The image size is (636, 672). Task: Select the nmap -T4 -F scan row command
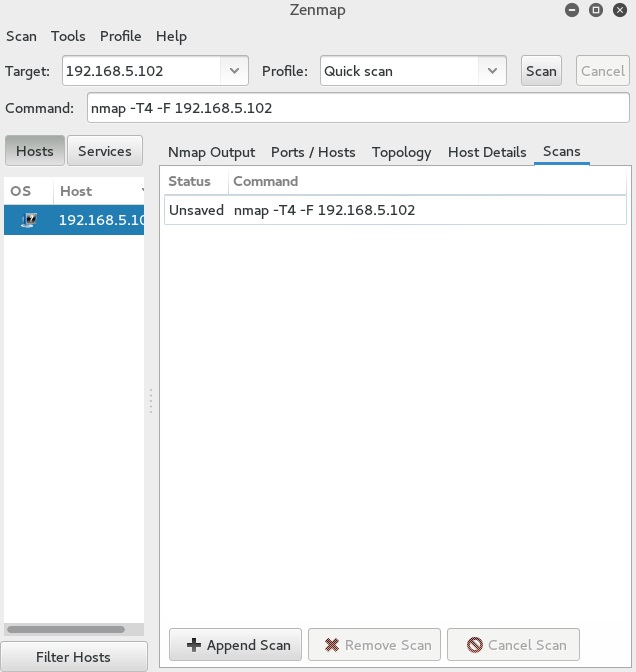(x=324, y=210)
